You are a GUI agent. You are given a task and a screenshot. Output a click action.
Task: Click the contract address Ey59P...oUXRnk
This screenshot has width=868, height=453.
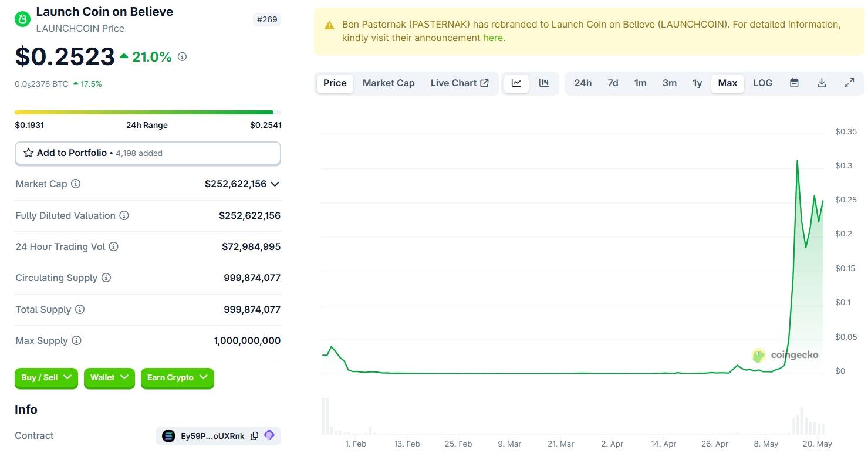[212, 436]
